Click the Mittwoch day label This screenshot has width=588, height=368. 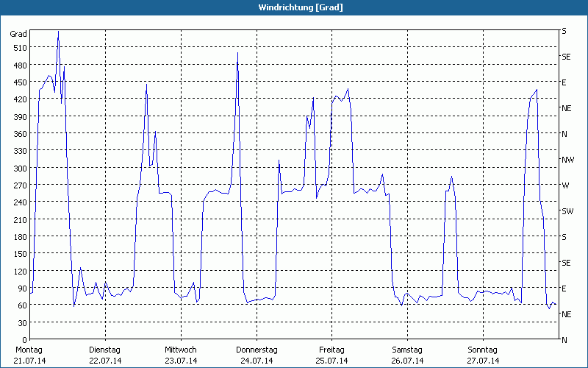(180, 350)
